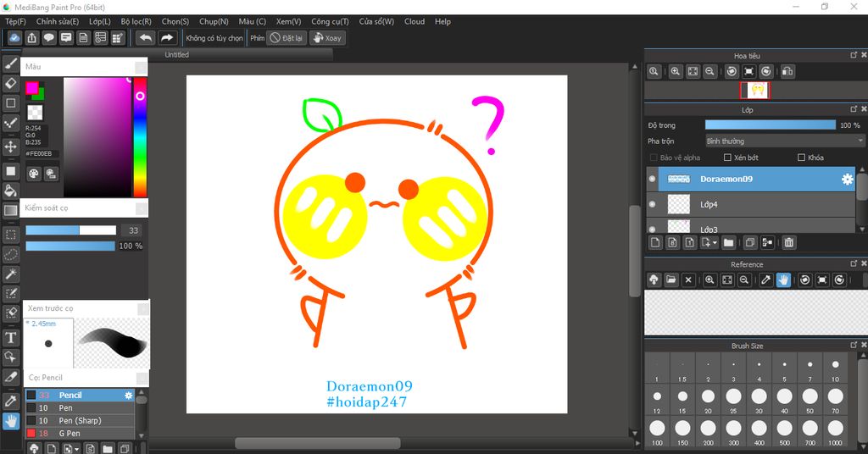Open a reference image file
Screen dimensions: 868x454
(671, 280)
